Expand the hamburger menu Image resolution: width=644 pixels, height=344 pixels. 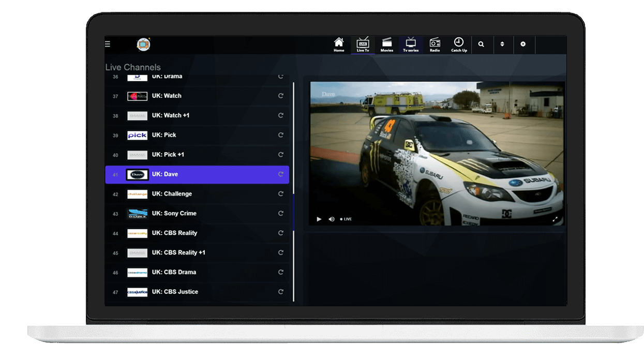click(x=108, y=44)
